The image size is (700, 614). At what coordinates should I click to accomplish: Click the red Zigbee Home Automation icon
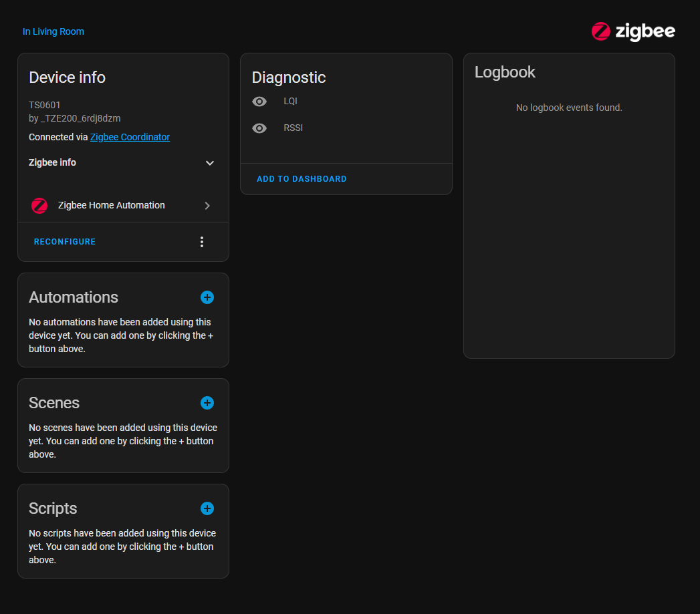[39, 206]
